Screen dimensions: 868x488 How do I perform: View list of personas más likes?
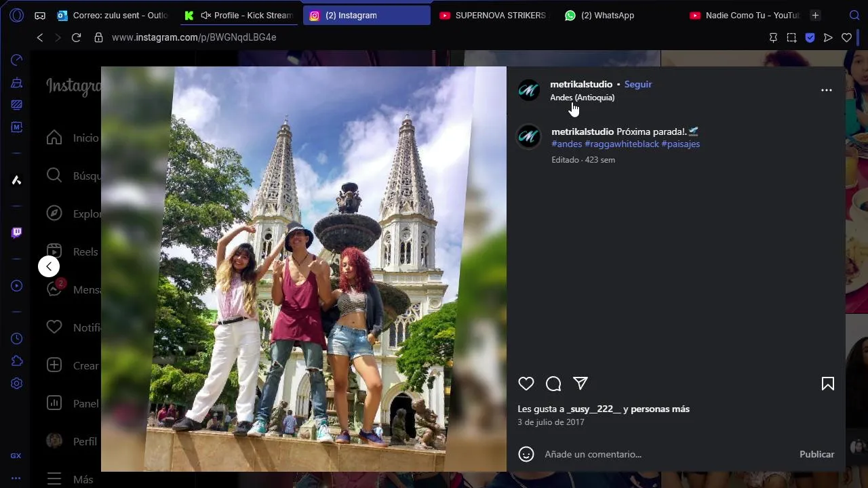tap(660, 409)
